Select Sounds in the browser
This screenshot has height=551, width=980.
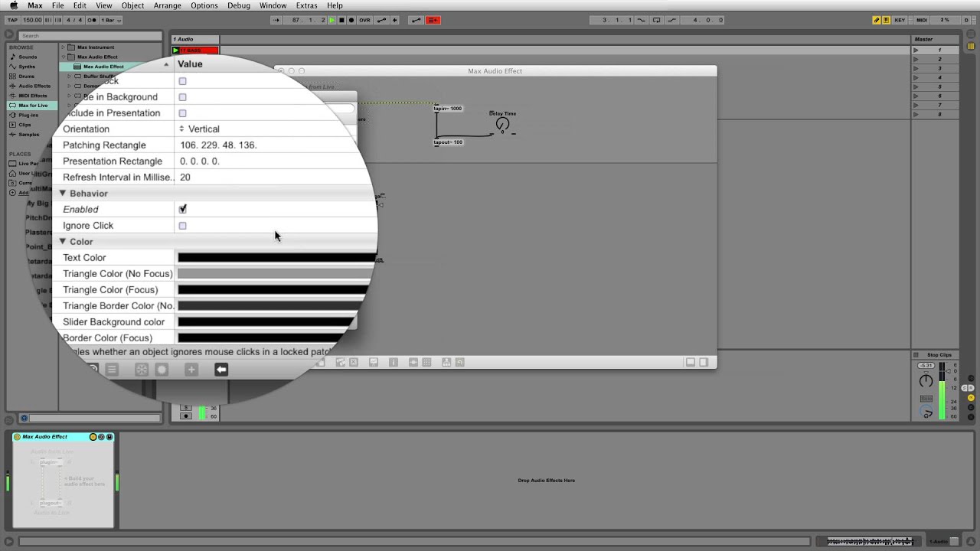coord(28,57)
